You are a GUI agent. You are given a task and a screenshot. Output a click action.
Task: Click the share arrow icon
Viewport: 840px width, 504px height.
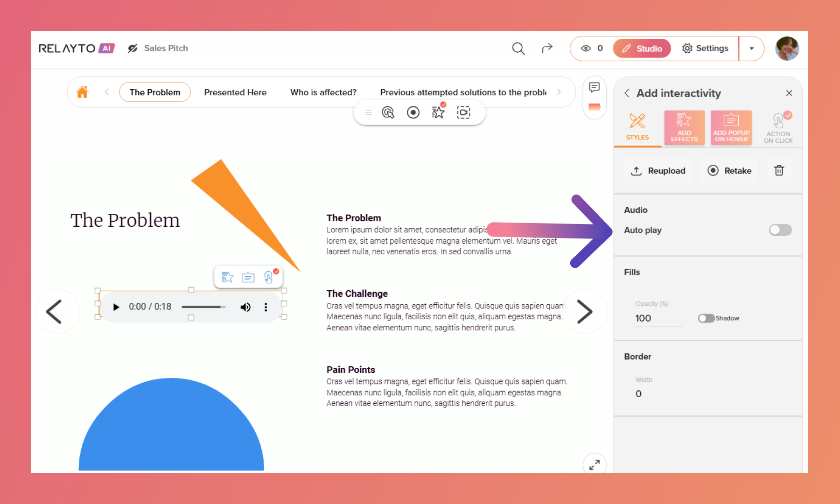coord(547,48)
